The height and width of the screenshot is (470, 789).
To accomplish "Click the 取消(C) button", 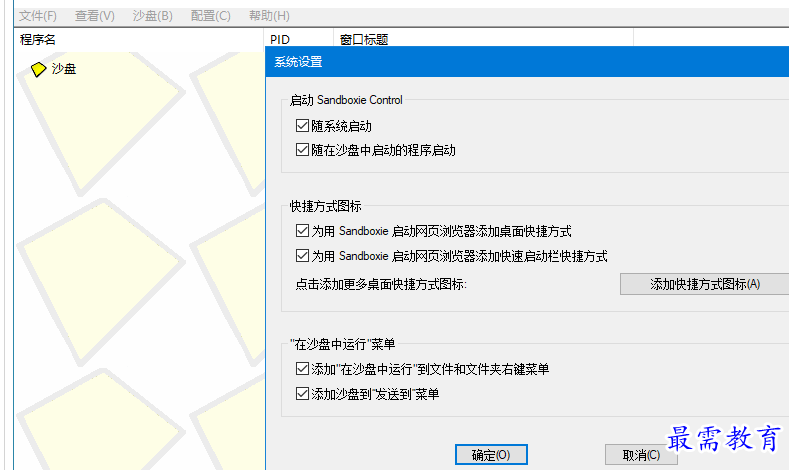I will tap(641, 455).
